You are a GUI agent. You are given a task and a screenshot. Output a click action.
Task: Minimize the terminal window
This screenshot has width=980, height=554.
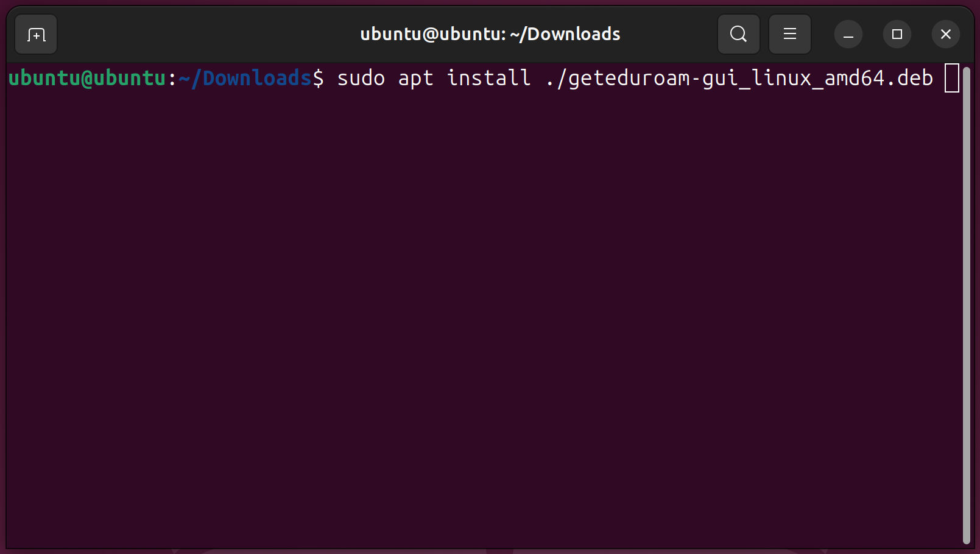click(x=848, y=34)
